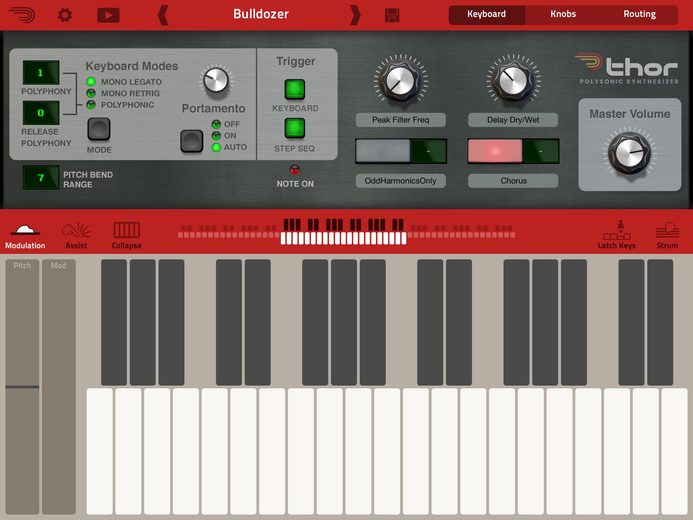Click the Delay Dry/Wet label
This screenshot has height=520, width=693.
click(513, 120)
